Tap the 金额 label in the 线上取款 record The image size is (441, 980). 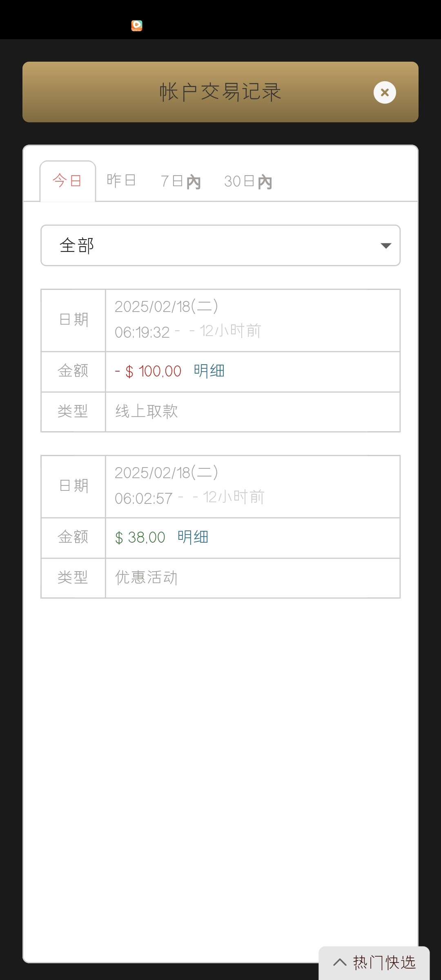click(x=73, y=371)
